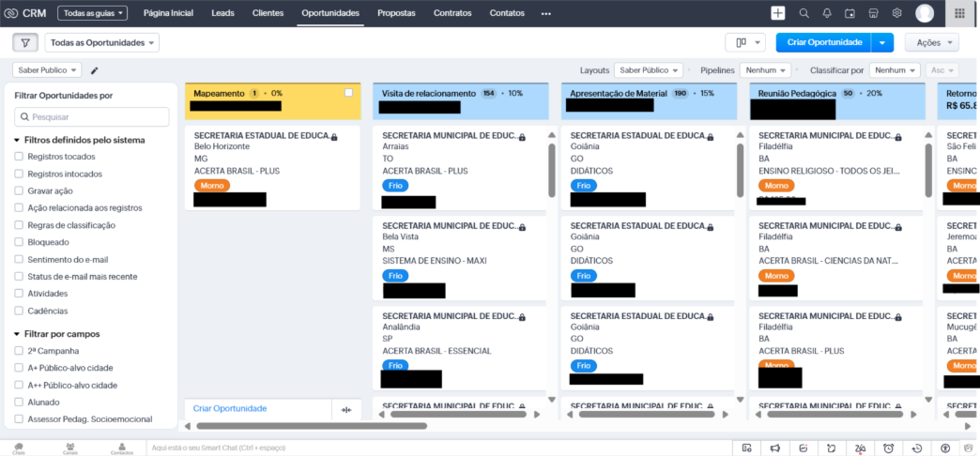Click the blue Criar Oportunidade button
The width and height of the screenshot is (980, 456).
[823, 42]
